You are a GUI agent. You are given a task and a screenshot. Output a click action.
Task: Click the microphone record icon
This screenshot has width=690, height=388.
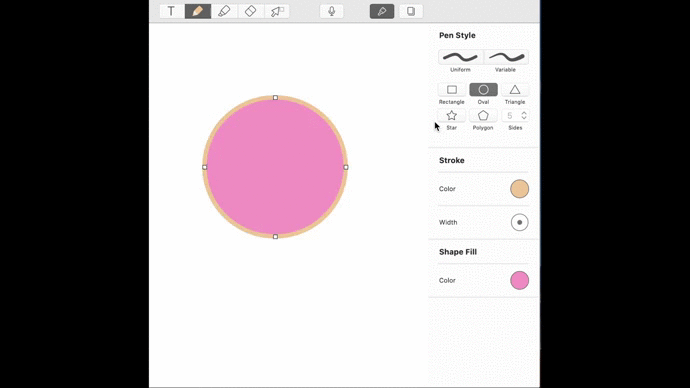coord(332,11)
